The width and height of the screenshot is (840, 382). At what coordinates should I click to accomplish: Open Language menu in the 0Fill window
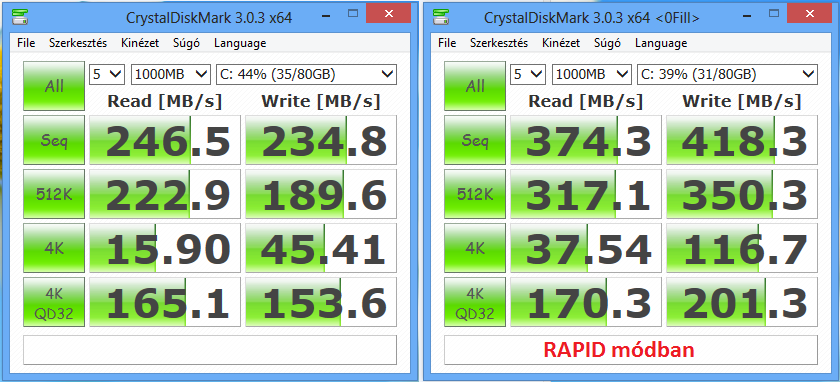tap(661, 43)
